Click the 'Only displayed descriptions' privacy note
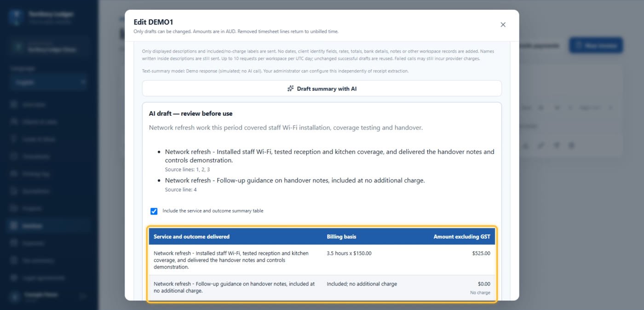This screenshot has height=310, width=644. point(318,55)
